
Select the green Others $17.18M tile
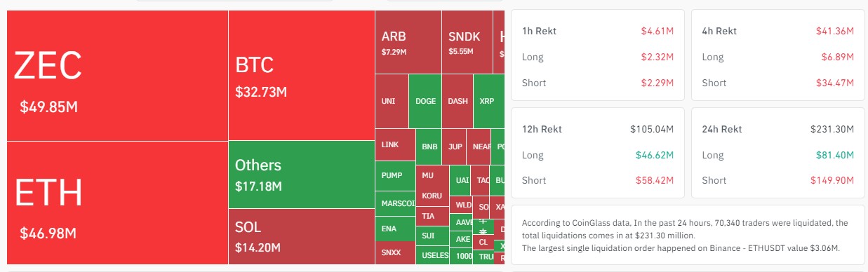click(301, 175)
